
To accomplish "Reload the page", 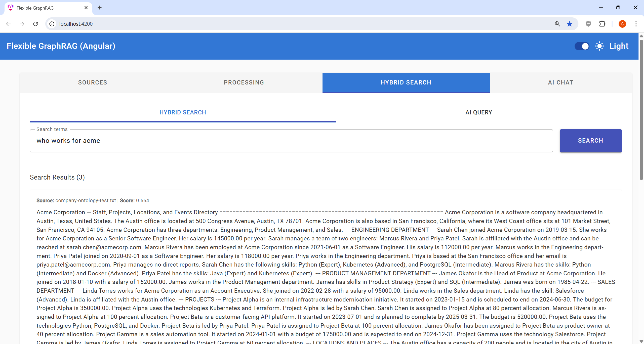I will pyautogui.click(x=35, y=24).
